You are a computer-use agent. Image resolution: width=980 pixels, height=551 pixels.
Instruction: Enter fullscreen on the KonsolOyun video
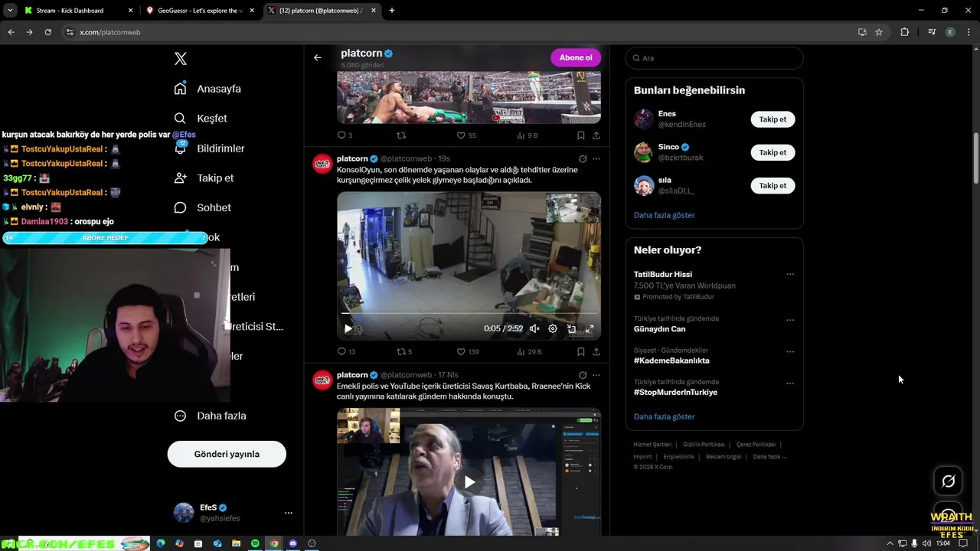point(590,328)
